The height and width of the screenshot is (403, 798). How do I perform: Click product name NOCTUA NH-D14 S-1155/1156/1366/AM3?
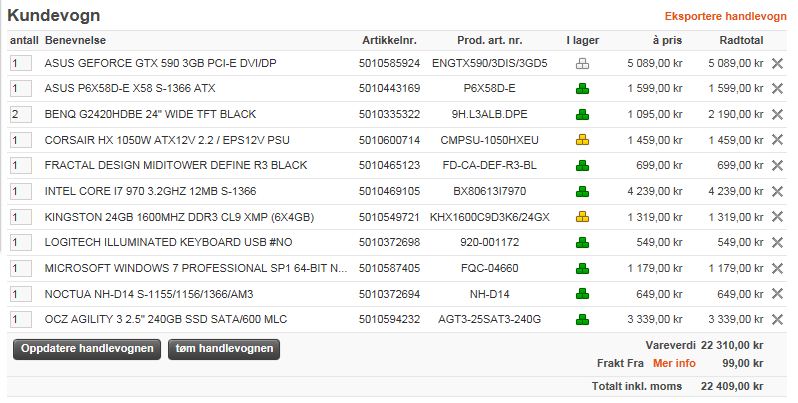[x=149, y=294]
